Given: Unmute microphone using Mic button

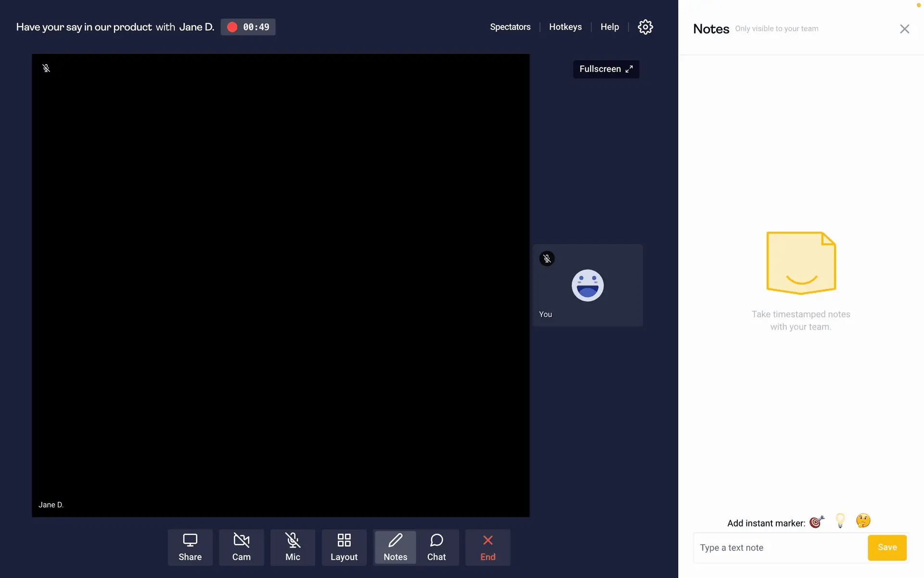Looking at the screenshot, I should pyautogui.click(x=293, y=547).
